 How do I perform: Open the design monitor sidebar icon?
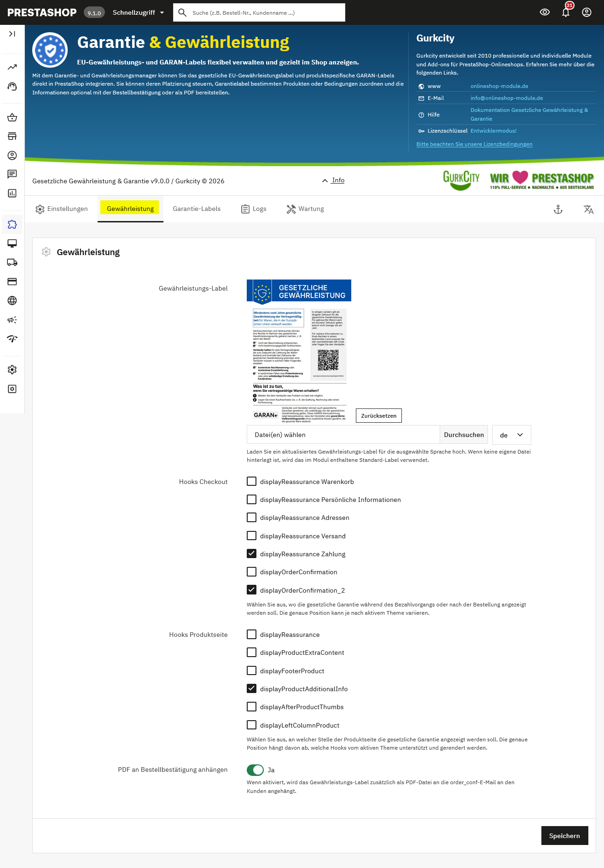[x=12, y=243]
